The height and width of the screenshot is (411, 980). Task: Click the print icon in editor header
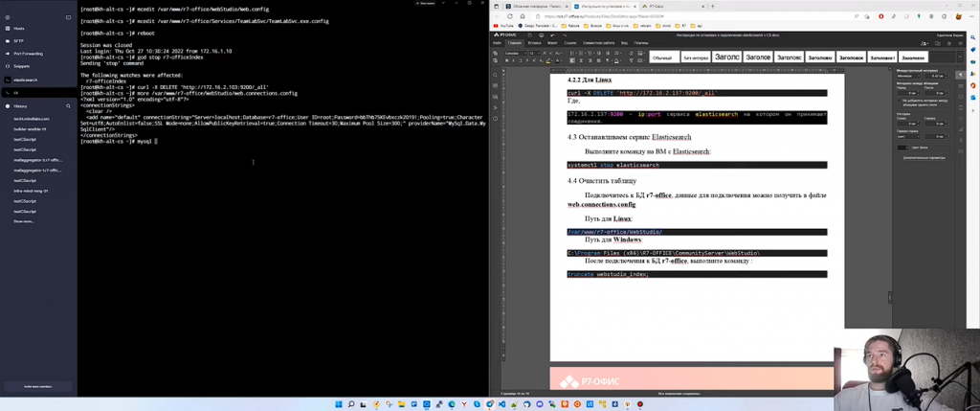point(540,35)
